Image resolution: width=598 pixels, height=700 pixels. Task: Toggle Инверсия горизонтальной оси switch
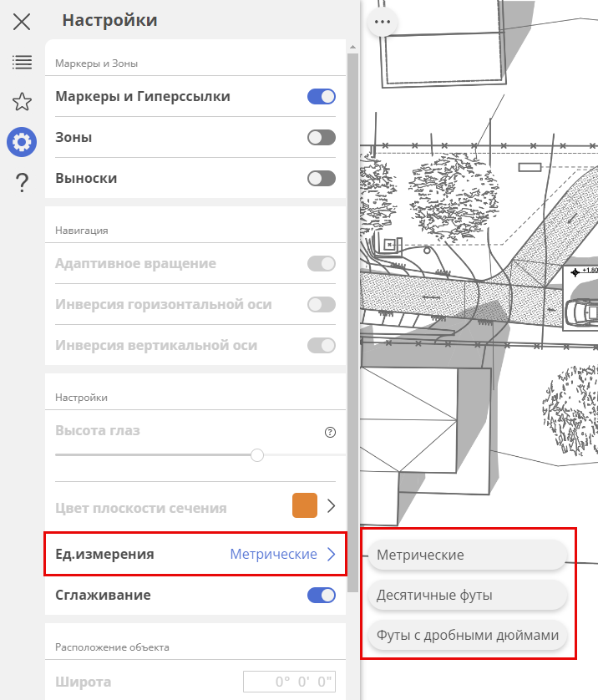322,304
